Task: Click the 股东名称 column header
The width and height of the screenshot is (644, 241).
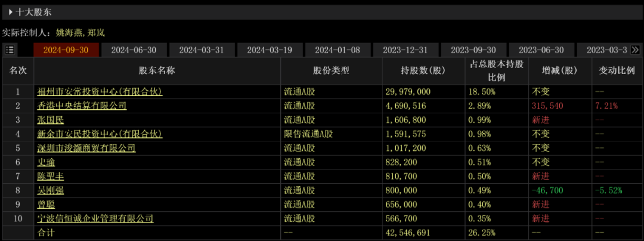Action: coord(157,70)
